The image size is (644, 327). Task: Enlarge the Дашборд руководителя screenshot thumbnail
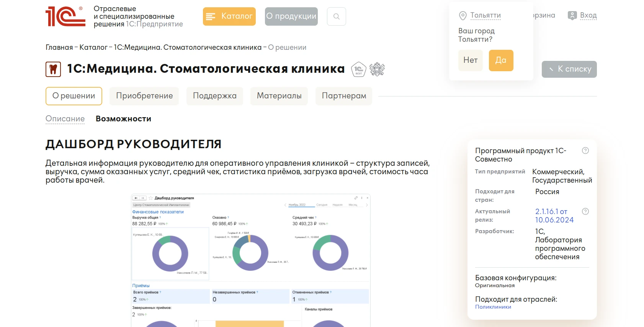click(251, 261)
